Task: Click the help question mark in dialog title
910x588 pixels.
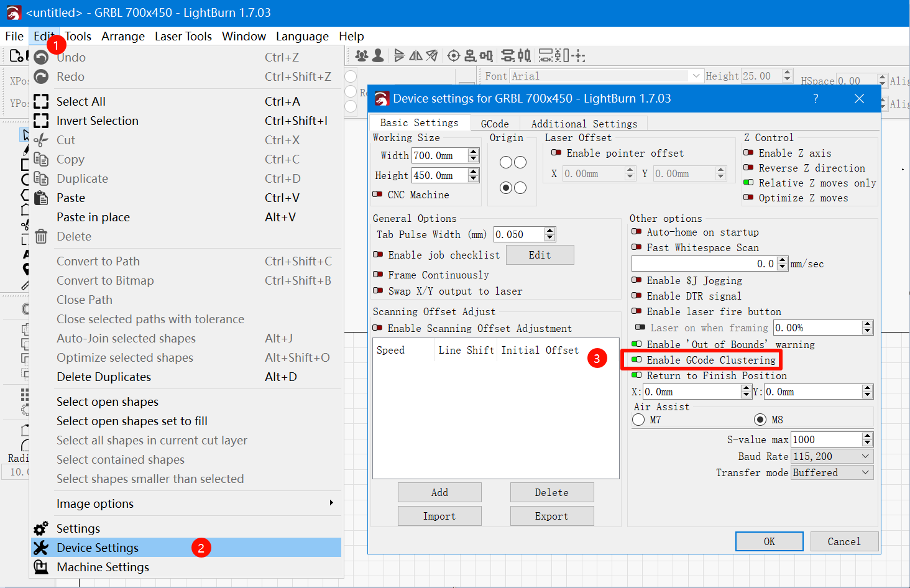Action: coord(816,98)
